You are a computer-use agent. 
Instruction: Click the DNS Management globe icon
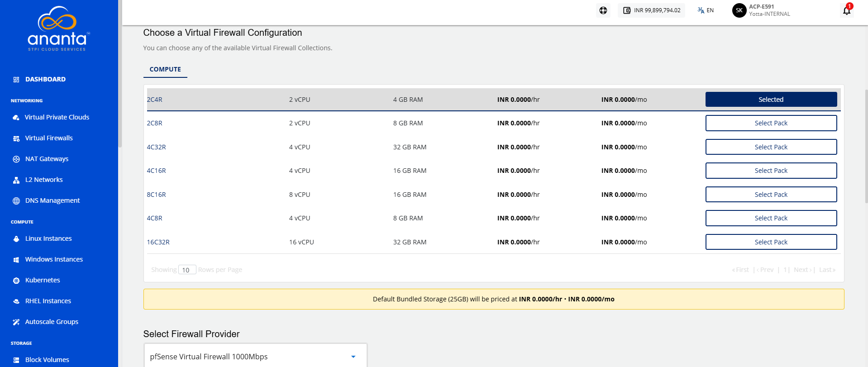pyautogui.click(x=16, y=201)
